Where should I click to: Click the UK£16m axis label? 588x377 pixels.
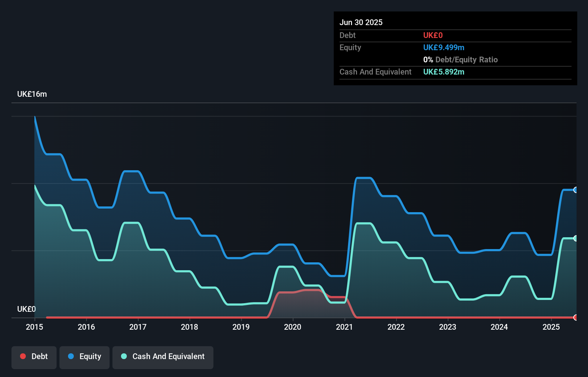tap(32, 94)
